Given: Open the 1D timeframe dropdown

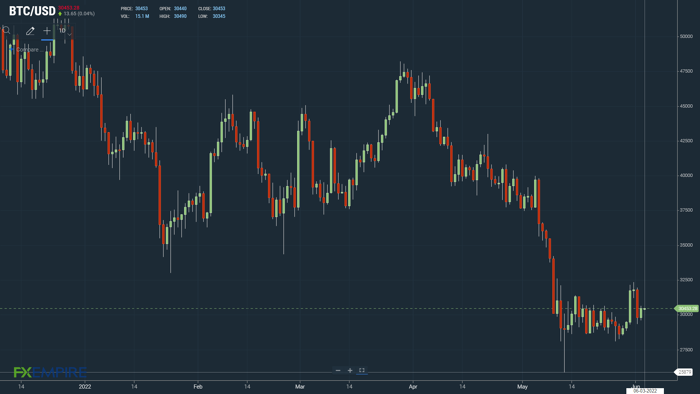Looking at the screenshot, I should click(65, 31).
